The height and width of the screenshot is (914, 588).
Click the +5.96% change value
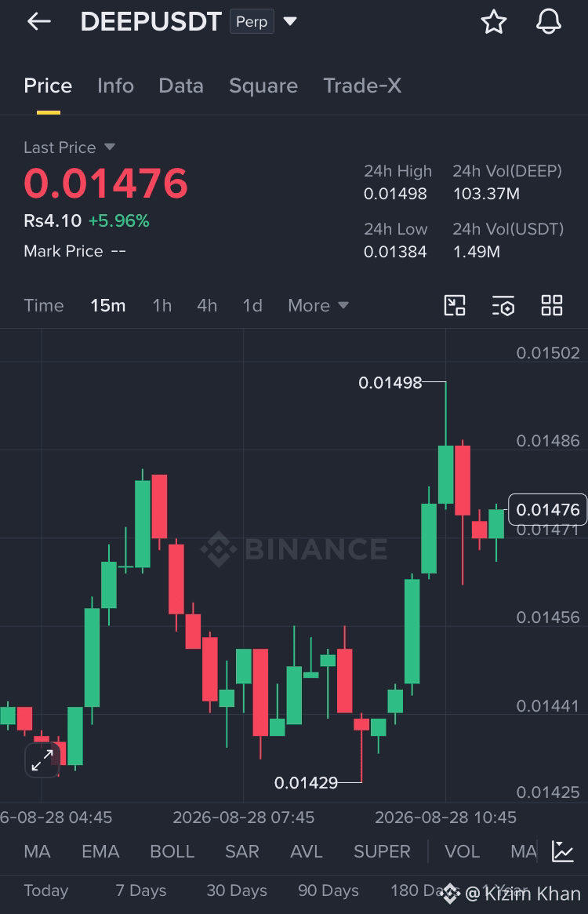(119, 221)
